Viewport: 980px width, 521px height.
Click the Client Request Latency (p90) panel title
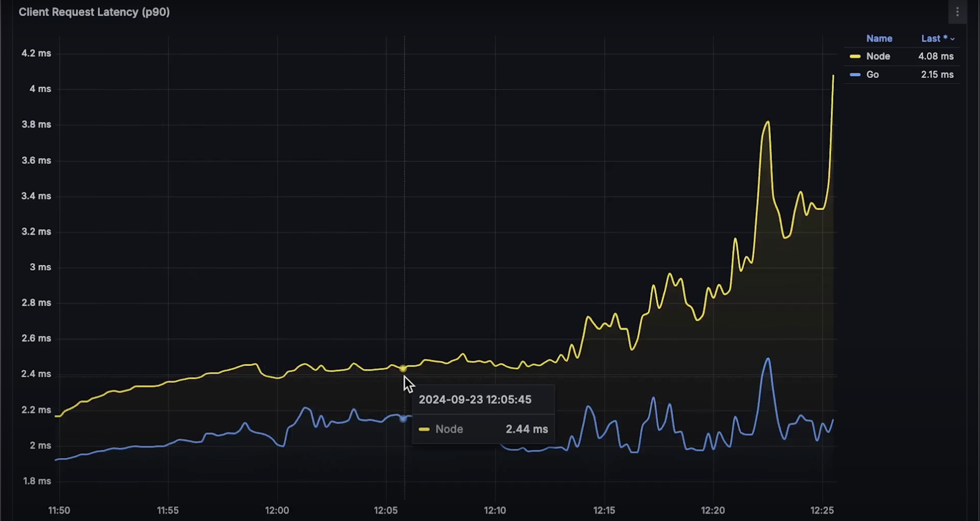(x=94, y=12)
